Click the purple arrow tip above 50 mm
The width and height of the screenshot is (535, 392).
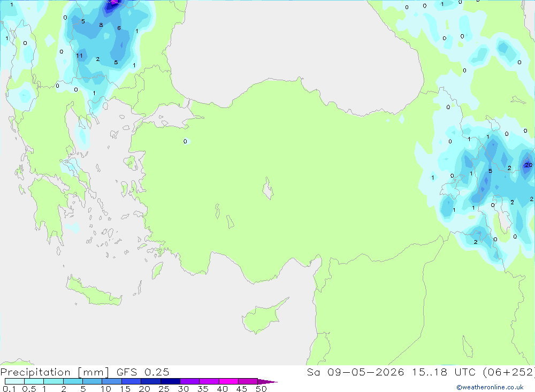[267, 382]
